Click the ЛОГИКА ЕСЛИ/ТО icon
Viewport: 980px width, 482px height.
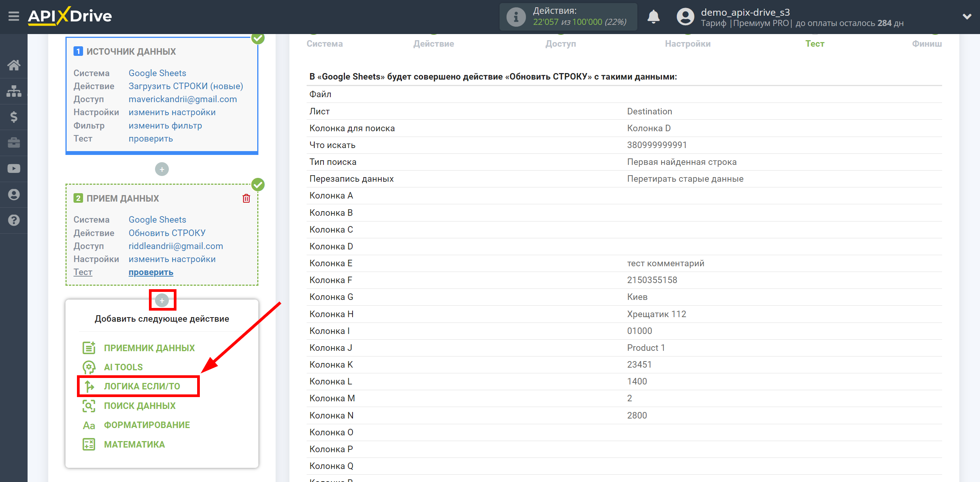point(91,386)
